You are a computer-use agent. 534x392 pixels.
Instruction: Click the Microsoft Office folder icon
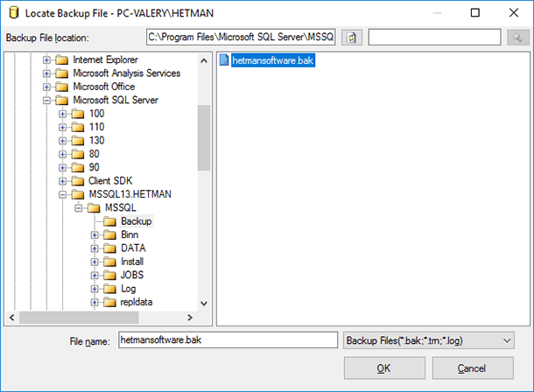pos(61,87)
